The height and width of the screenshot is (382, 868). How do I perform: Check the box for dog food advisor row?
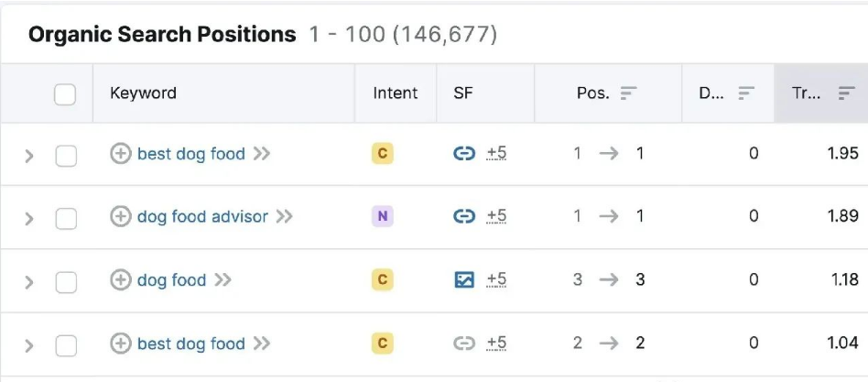click(x=66, y=219)
